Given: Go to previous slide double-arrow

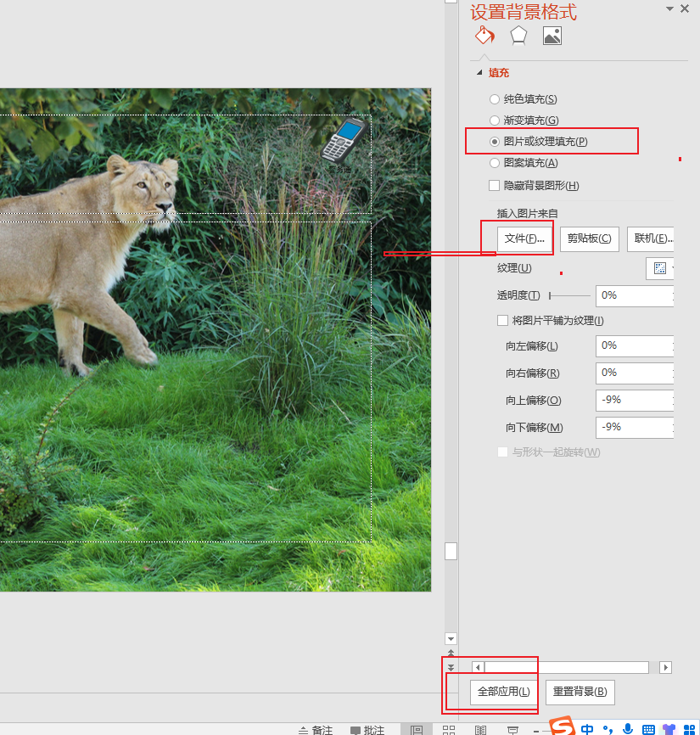Looking at the screenshot, I should click(x=451, y=653).
